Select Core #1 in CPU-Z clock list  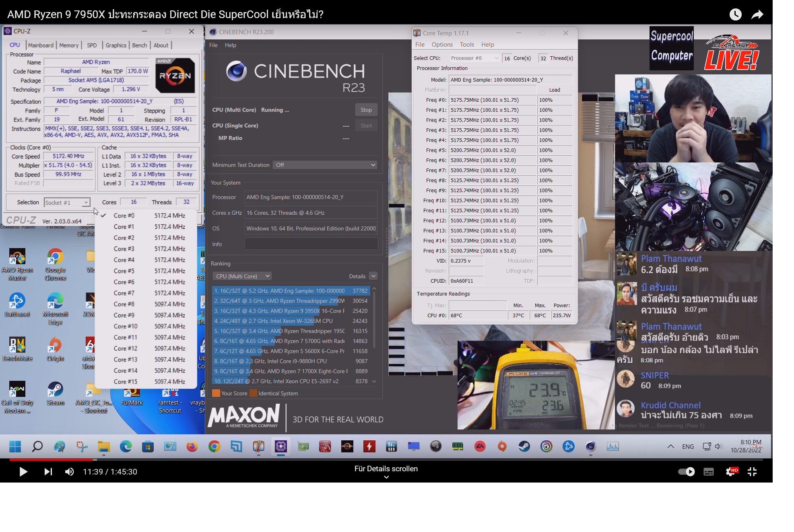(146, 227)
